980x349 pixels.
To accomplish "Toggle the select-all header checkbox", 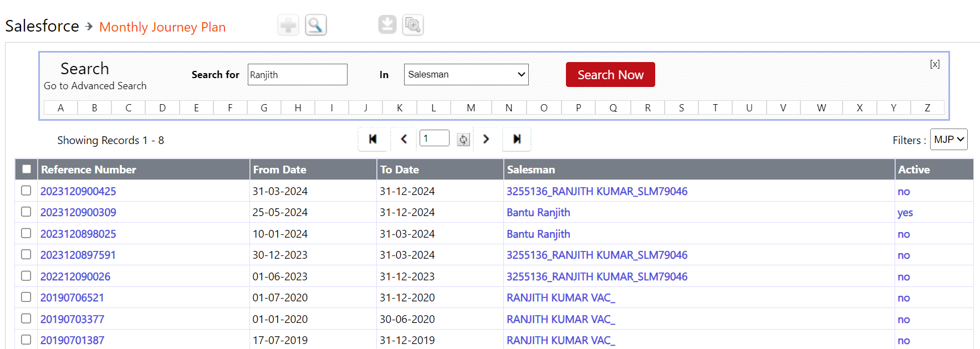I will pyautogui.click(x=26, y=169).
